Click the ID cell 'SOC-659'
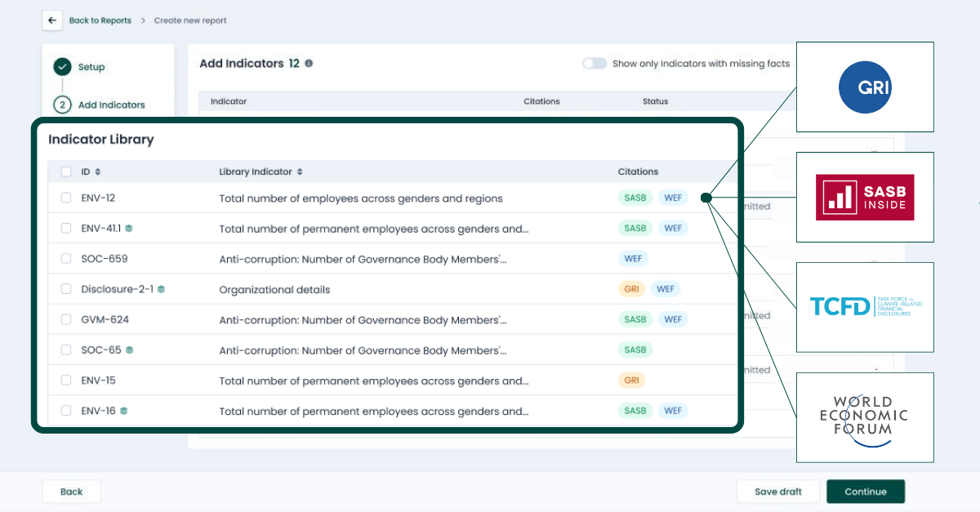The width and height of the screenshot is (980, 512). pos(105,259)
